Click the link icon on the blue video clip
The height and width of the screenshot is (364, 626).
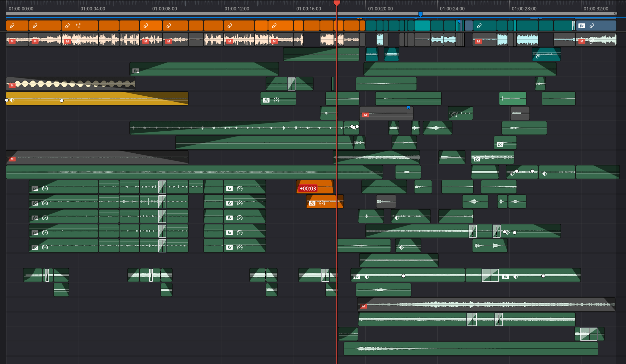(592, 26)
